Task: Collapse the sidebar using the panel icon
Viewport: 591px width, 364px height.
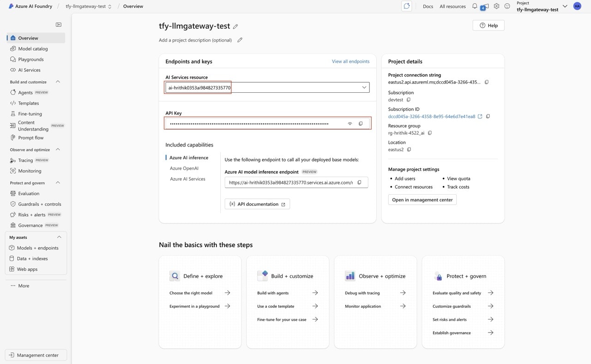Action: (59, 24)
